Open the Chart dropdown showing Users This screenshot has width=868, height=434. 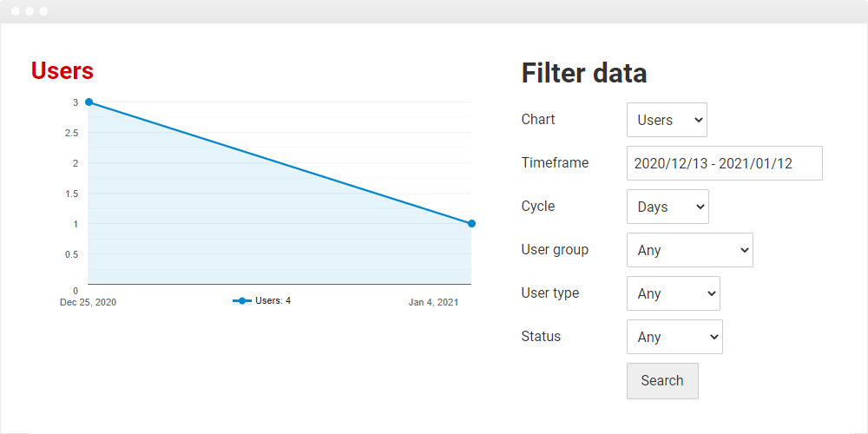667,120
